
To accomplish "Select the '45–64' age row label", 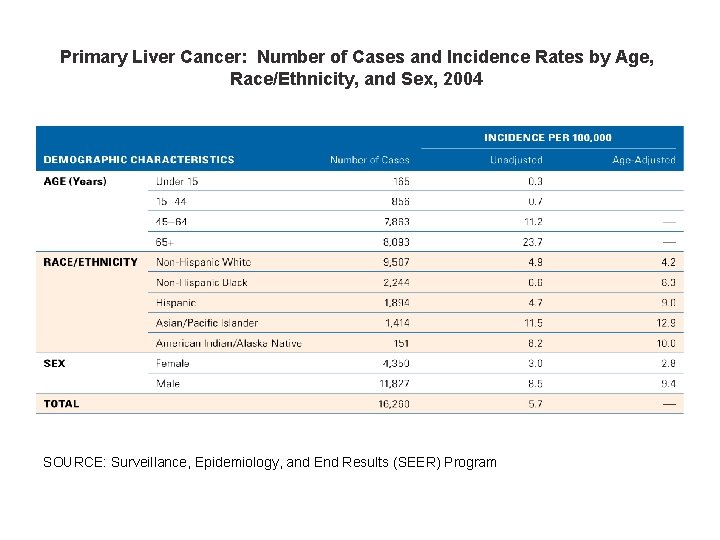I will tap(171, 222).
